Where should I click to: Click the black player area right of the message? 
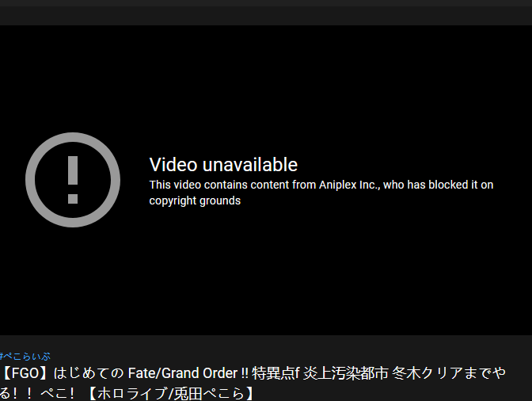coord(514,180)
